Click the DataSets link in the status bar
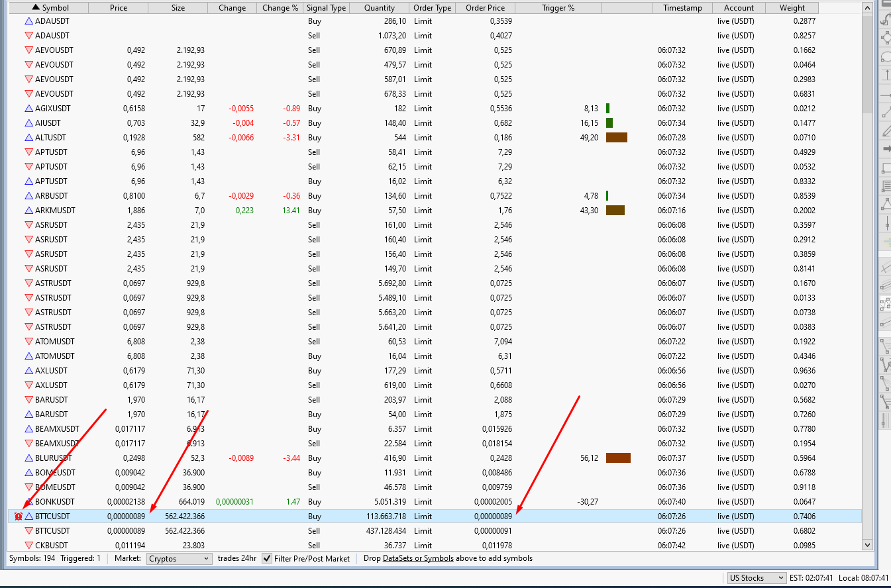 (x=397, y=558)
